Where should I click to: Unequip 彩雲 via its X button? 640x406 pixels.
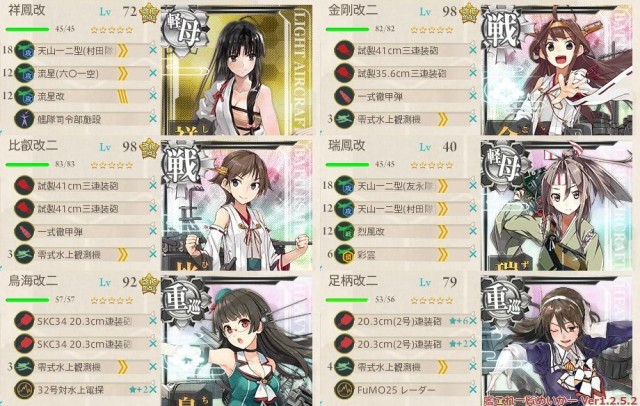point(473,255)
